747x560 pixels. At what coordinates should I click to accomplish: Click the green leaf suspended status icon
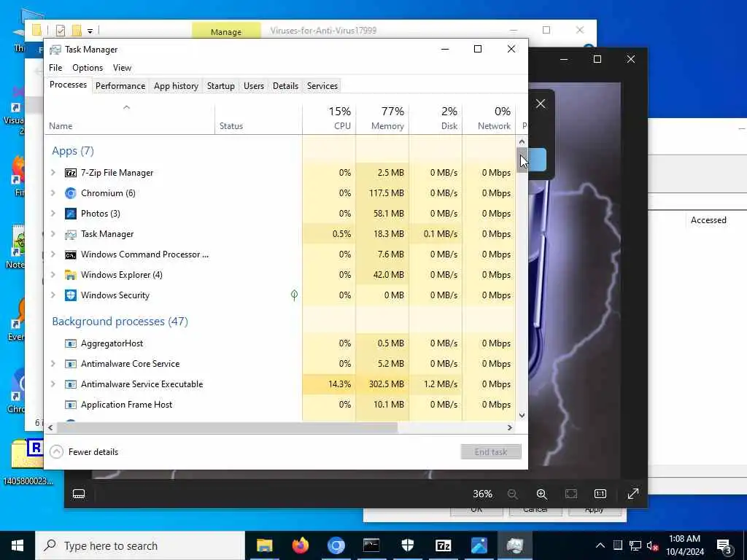click(x=295, y=295)
